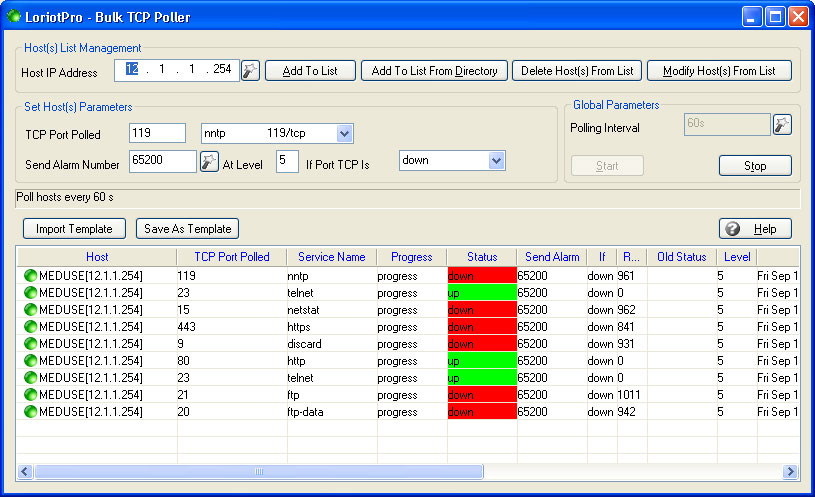Sort by Send Alarm column header
The width and height of the screenshot is (815, 497).
point(552,257)
